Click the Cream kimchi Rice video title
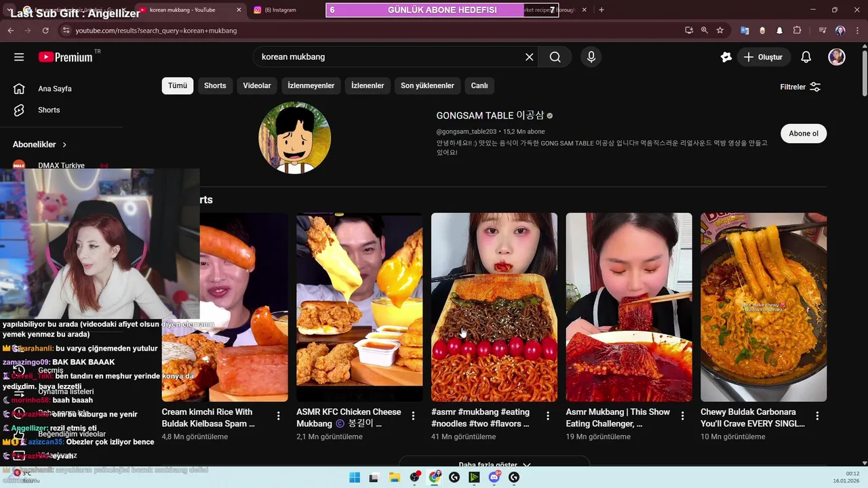 click(208, 418)
